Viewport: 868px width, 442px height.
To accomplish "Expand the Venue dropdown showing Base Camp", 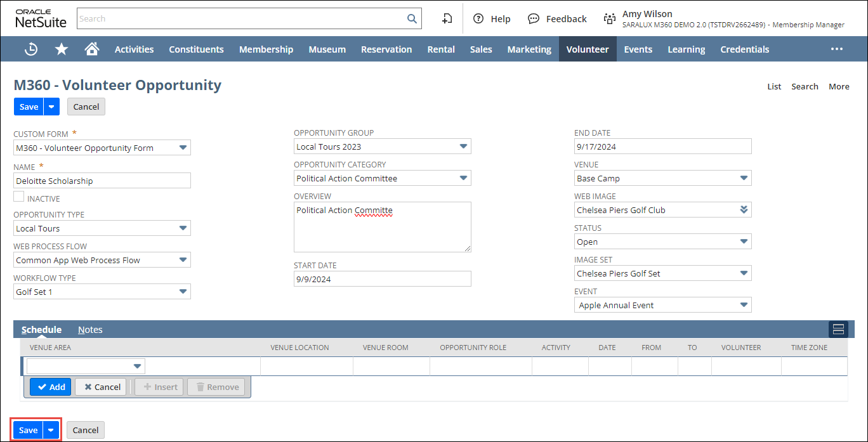I will coord(744,178).
